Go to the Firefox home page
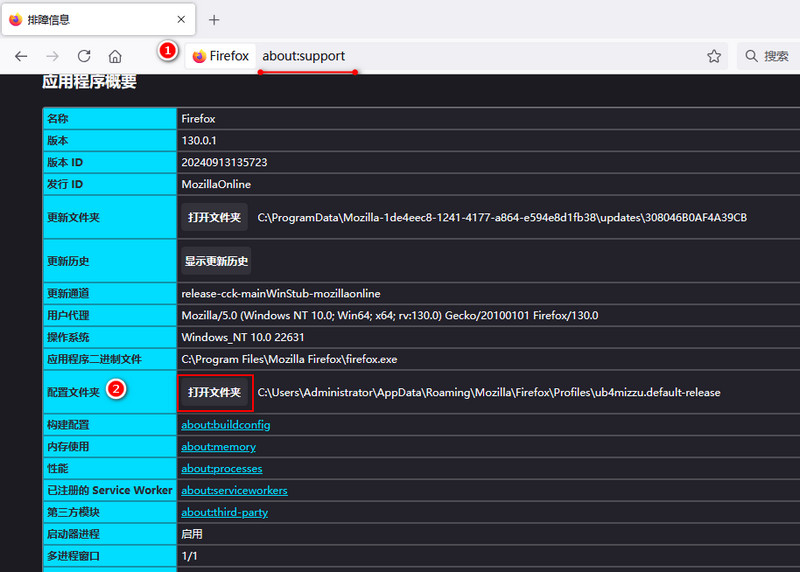Viewport: 800px width, 572px height. tap(115, 57)
